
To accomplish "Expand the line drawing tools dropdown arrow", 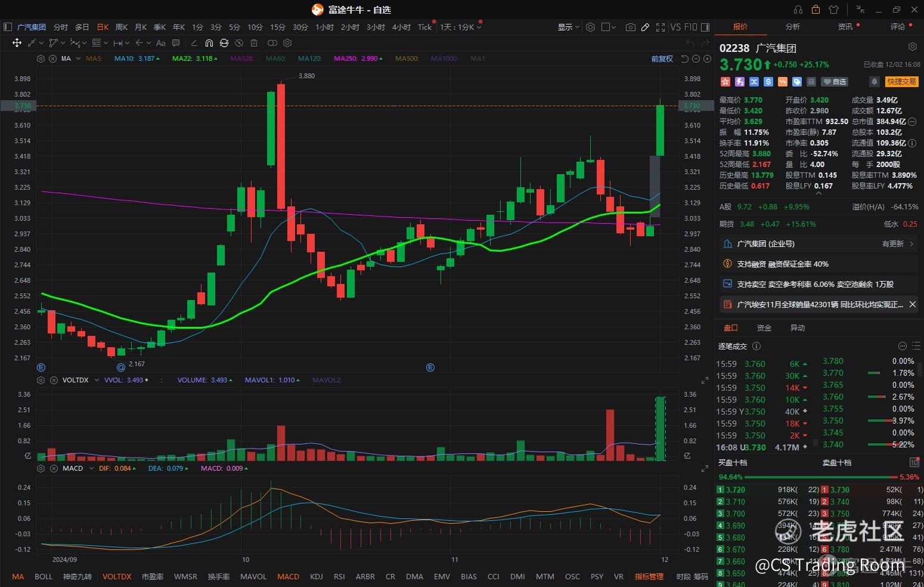I will click(x=42, y=43).
